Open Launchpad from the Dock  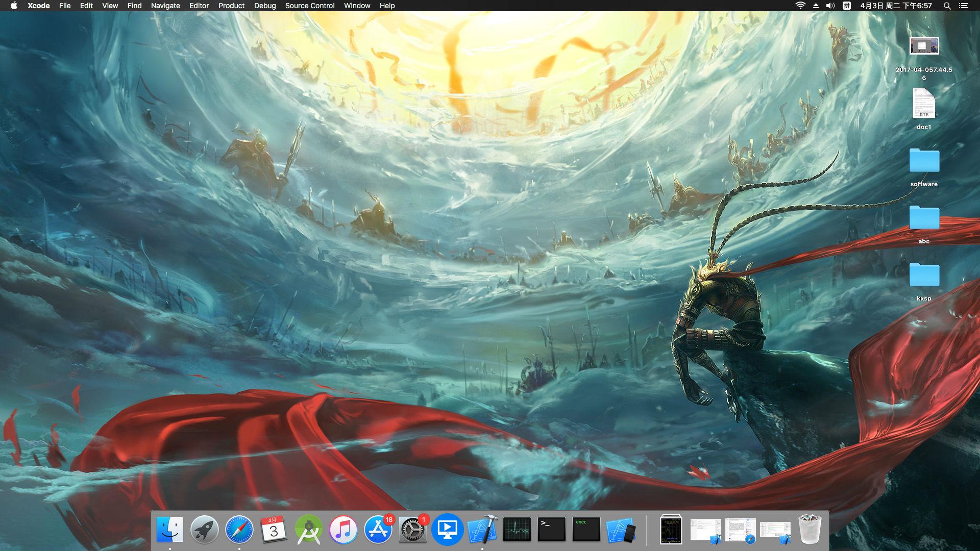pyautogui.click(x=205, y=530)
